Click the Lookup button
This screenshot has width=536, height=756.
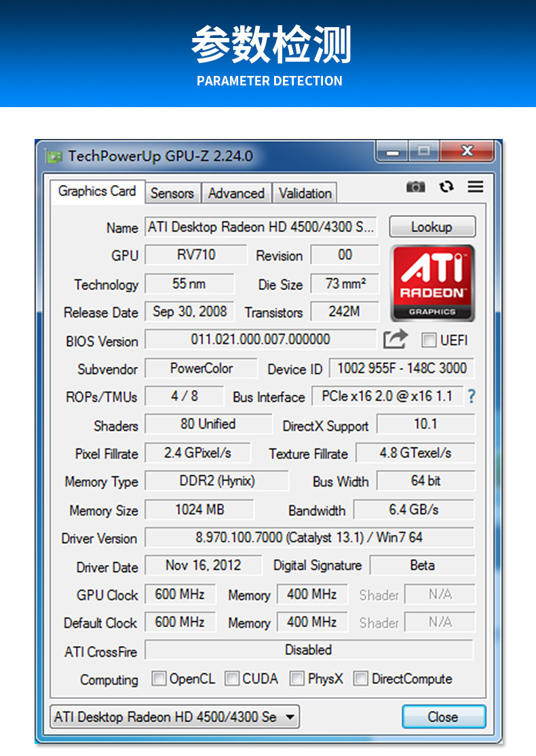click(432, 226)
